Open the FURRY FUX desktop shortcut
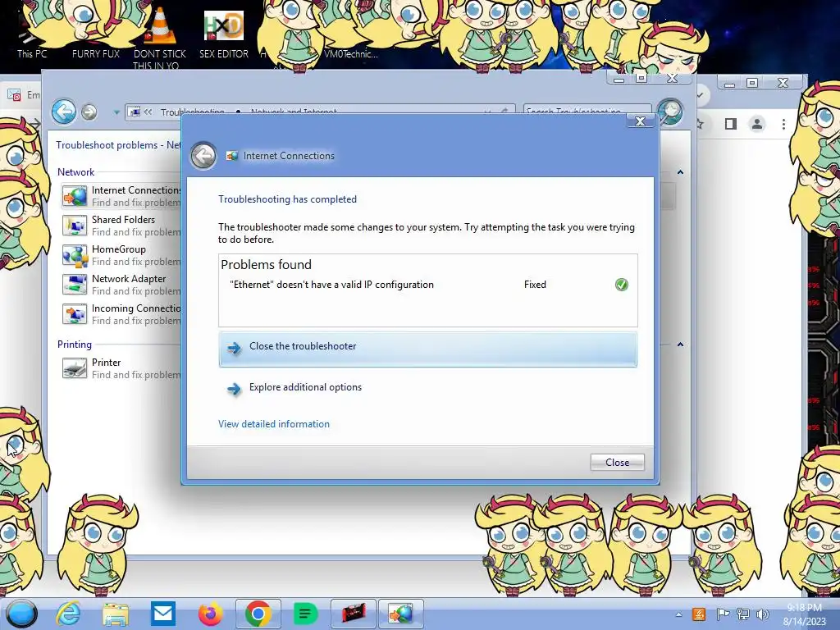840x630 pixels. (96, 33)
